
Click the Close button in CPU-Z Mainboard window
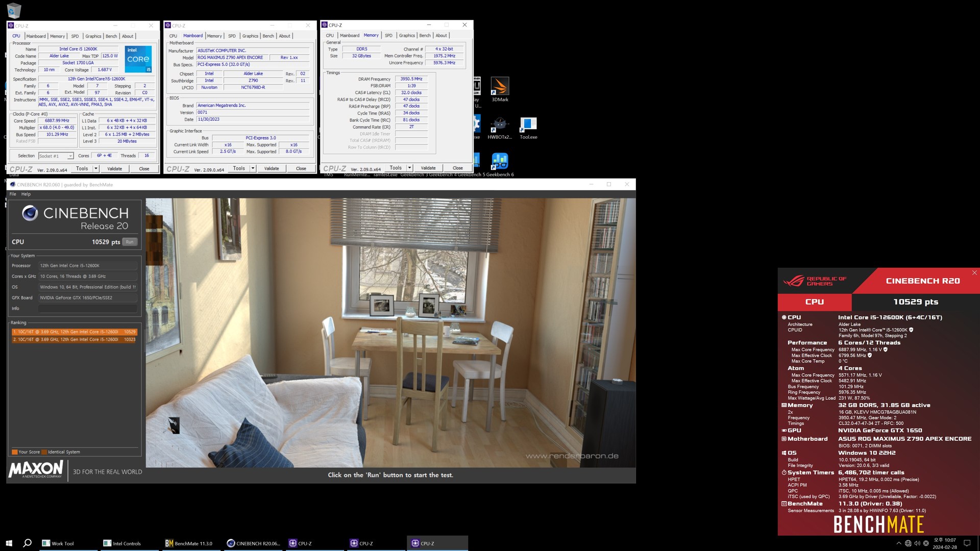pos(301,168)
